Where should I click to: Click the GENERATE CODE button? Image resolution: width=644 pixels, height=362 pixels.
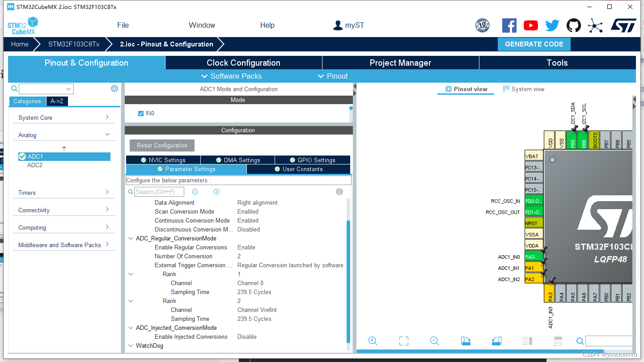coord(534,44)
